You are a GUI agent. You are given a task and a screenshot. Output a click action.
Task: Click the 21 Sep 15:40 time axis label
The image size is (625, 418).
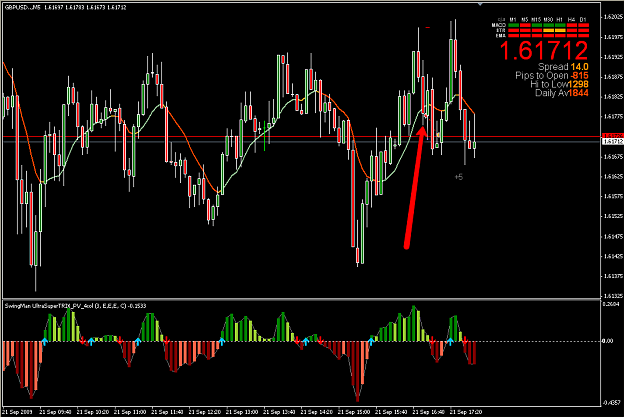click(x=392, y=412)
